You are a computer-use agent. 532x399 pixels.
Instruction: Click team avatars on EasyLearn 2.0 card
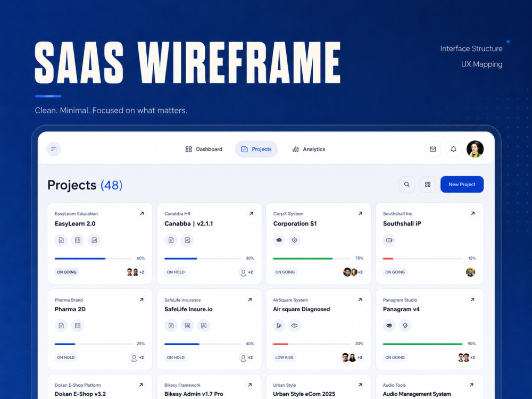tap(135, 272)
